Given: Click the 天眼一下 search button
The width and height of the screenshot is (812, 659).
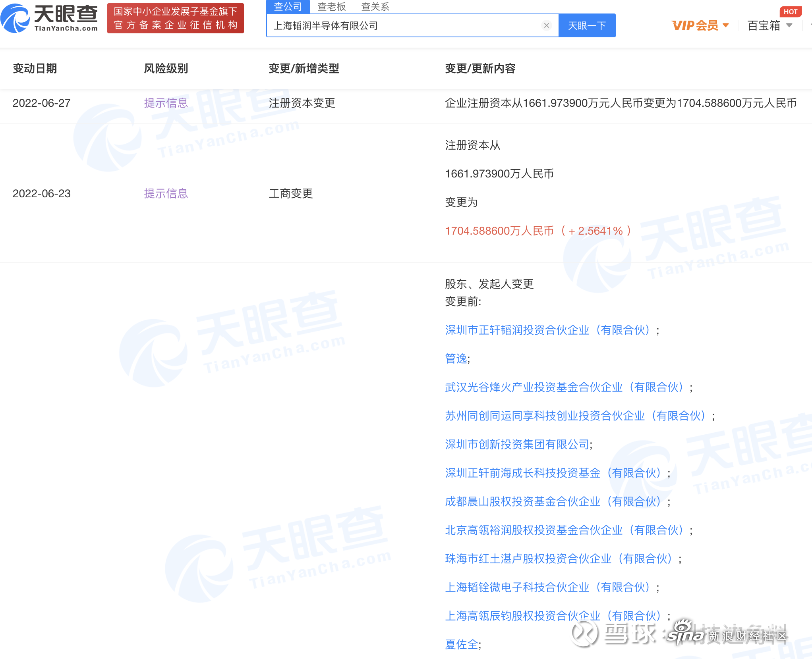Looking at the screenshot, I should click(x=587, y=25).
